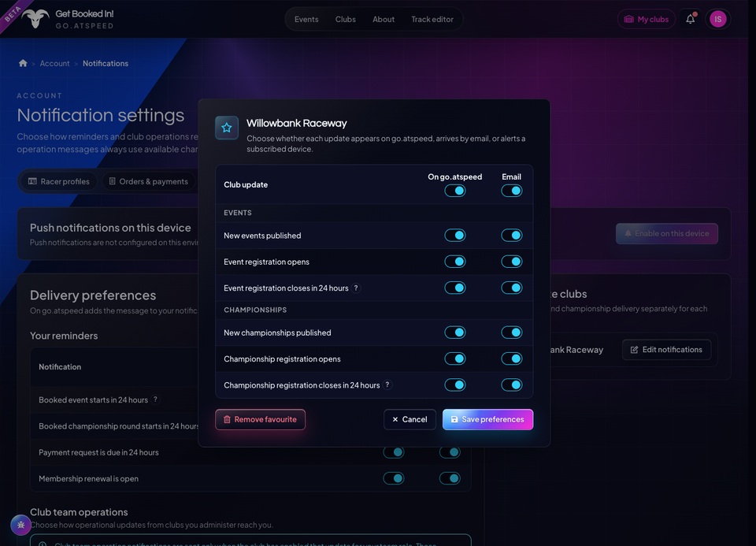756x546 pixels.
Task: Toggle Membership renewal is open second switch
Action: [x=450, y=478]
